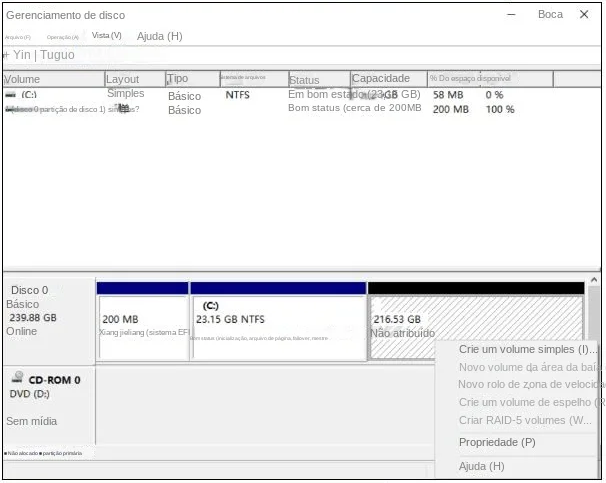Click grayed Criar RAID-5 volumes entry
The image size is (606, 483).
point(525,420)
